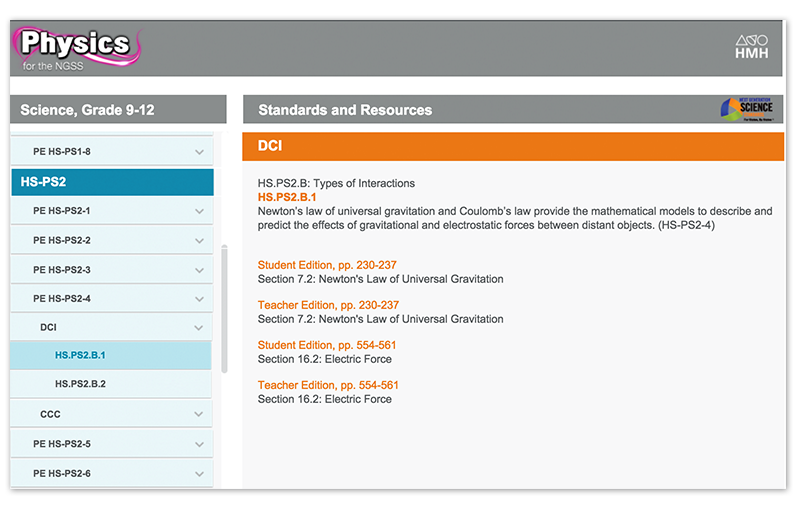
Task: Select HS.PS2.B.2 standard item
Action: [x=80, y=384]
